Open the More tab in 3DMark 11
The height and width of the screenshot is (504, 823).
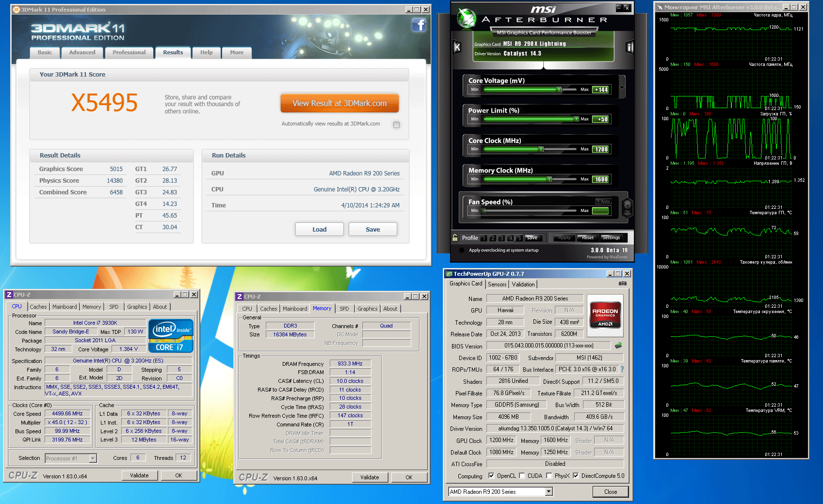[x=237, y=52]
